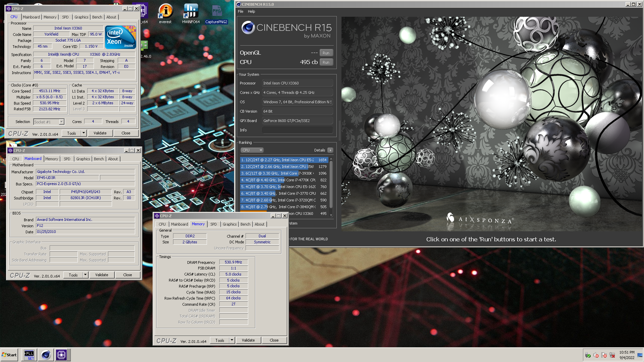644x362 pixels.
Task: Click CAS# Latency value 5.0 clocks
Action: tap(233, 274)
